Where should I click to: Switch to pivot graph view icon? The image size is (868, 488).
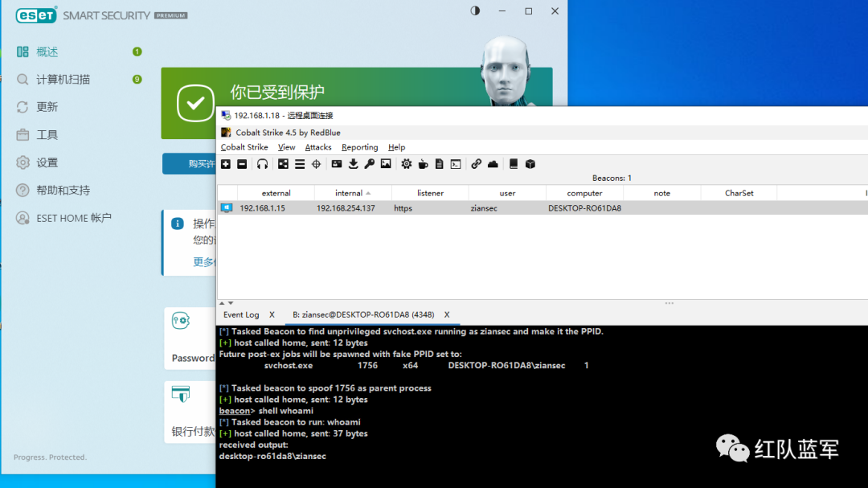[283, 164]
